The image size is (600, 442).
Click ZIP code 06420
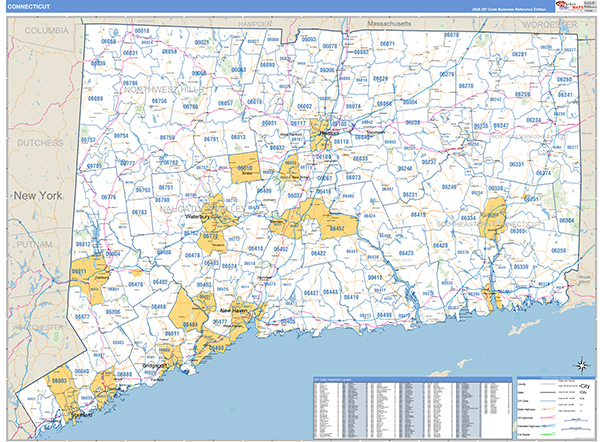tap(440, 246)
